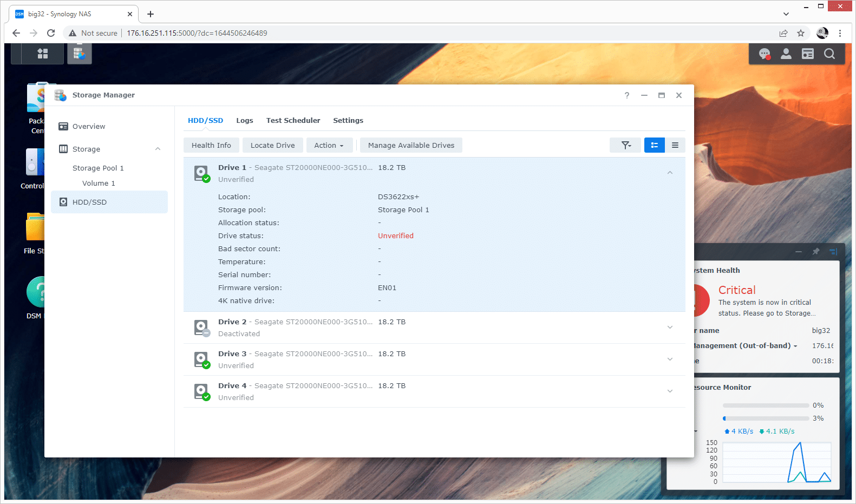Open the Action dropdown menu
Image resolution: width=856 pixels, height=504 pixels.
pos(329,145)
